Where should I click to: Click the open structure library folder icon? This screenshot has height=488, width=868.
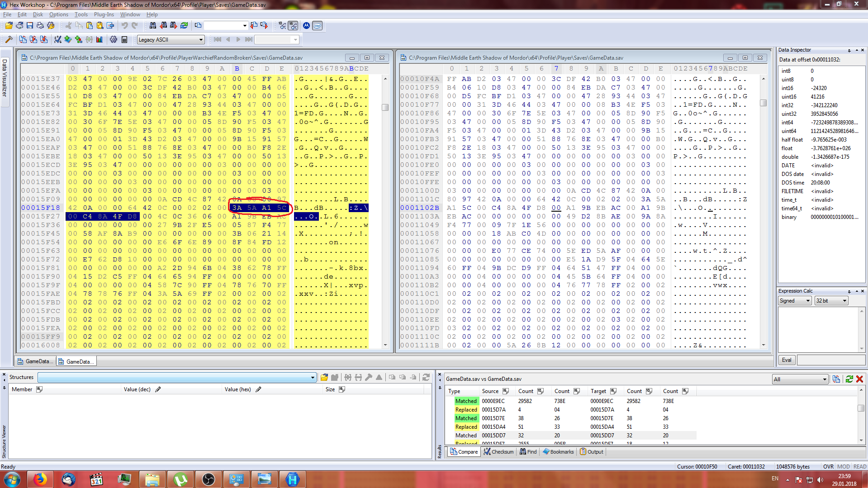[x=324, y=377]
